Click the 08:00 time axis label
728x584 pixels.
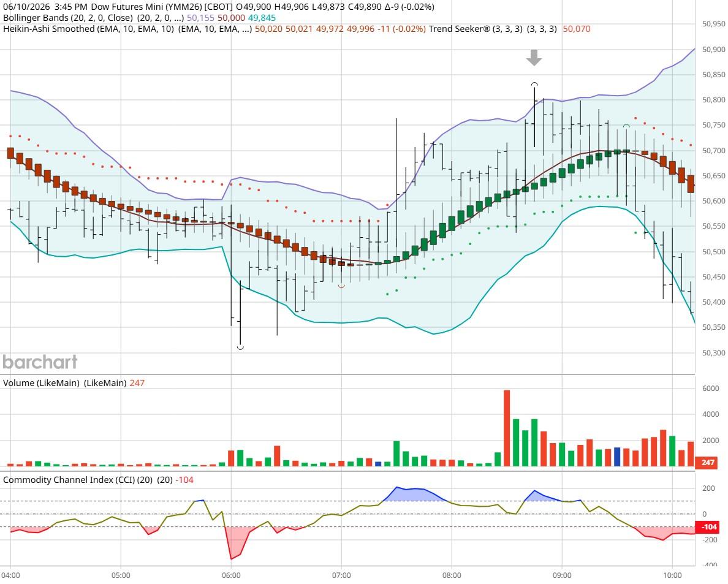(x=452, y=575)
